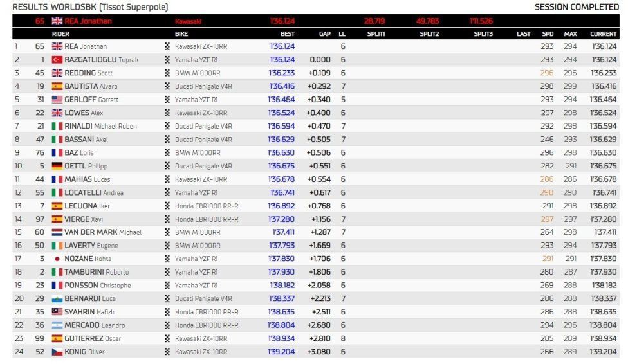This screenshot has width=628, height=364.
Task: Click the checkered flag icon in VIERGE's row
Action: click(167, 219)
